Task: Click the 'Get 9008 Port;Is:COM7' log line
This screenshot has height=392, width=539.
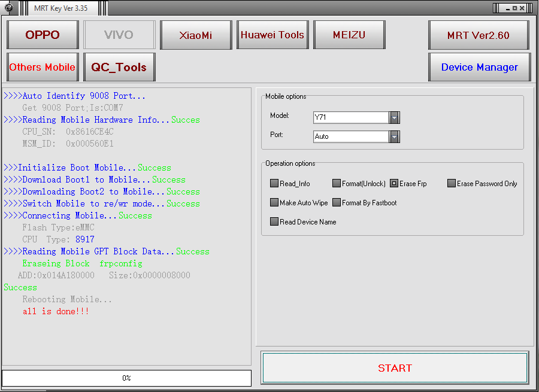Action: click(72, 108)
